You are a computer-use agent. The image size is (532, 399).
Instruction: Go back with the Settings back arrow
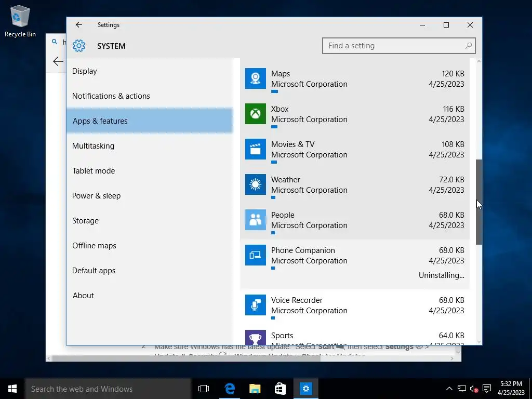point(79,25)
